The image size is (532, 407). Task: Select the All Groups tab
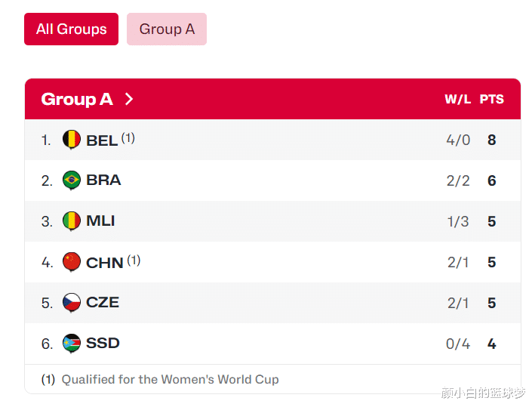pos(71,29)
